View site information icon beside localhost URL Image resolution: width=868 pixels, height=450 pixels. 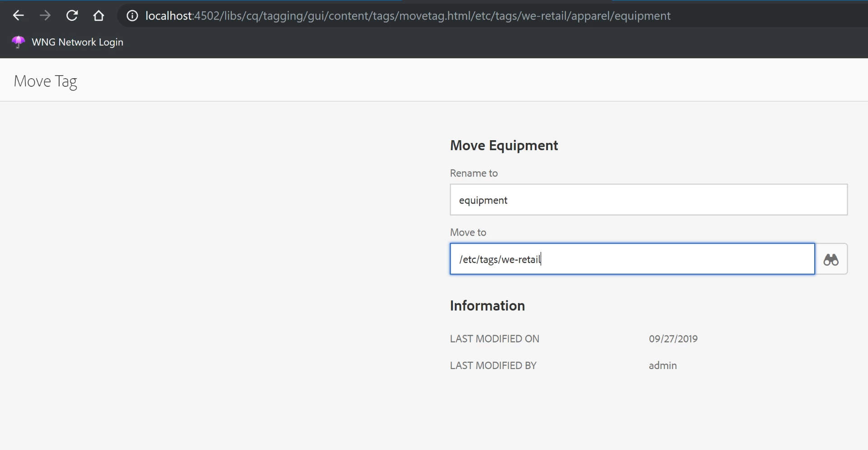[x=132, y=16]
